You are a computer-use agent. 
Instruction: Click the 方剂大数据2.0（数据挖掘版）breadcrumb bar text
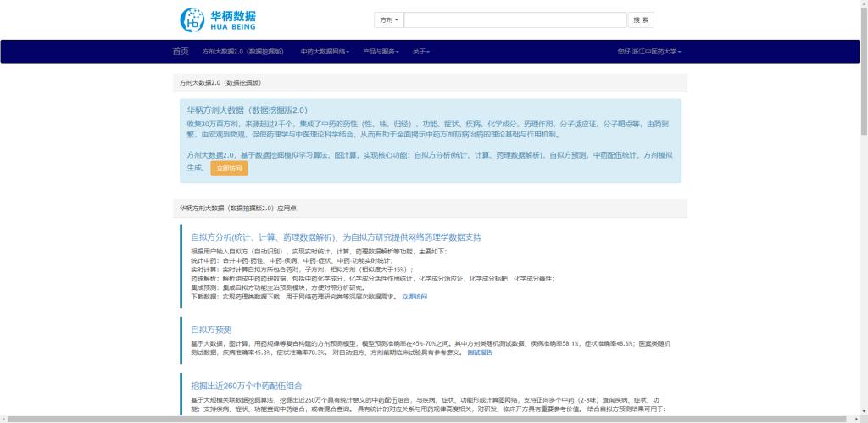point(220,83)
